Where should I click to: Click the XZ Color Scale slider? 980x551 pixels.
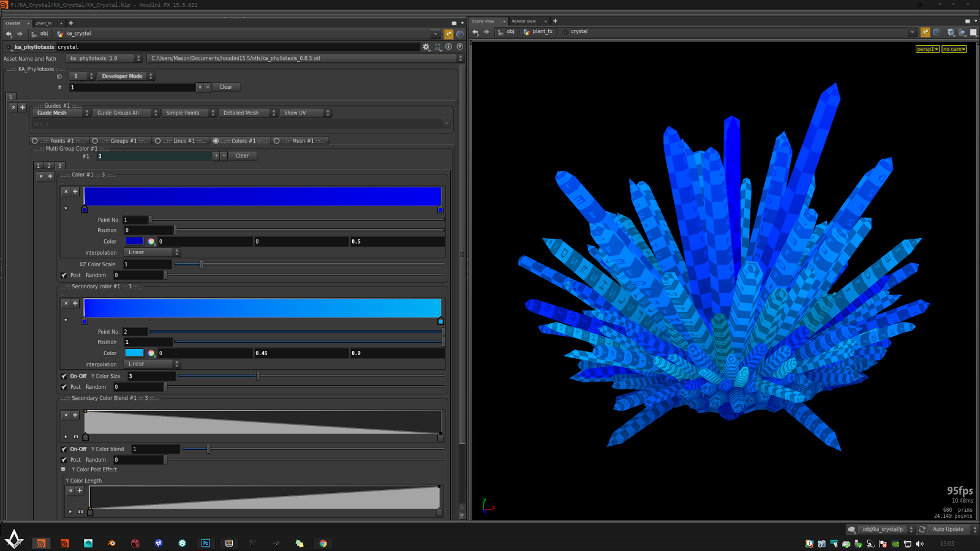pyautogui.click(x=201, y=264)
